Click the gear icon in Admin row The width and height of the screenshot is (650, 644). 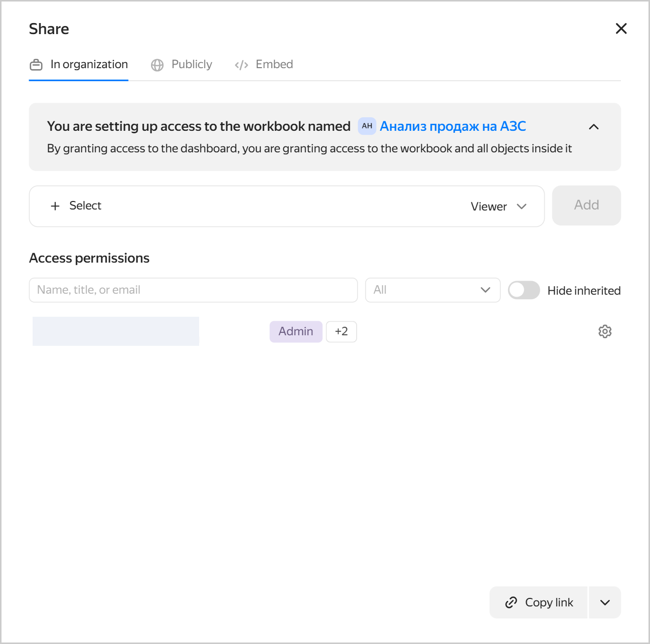coord(605,331)
